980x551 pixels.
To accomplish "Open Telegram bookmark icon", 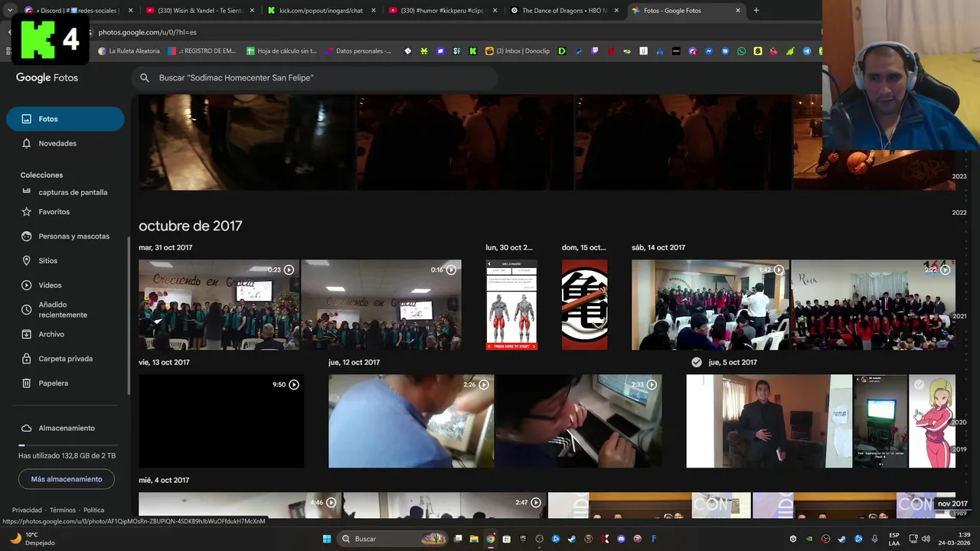I will (806, 51).
